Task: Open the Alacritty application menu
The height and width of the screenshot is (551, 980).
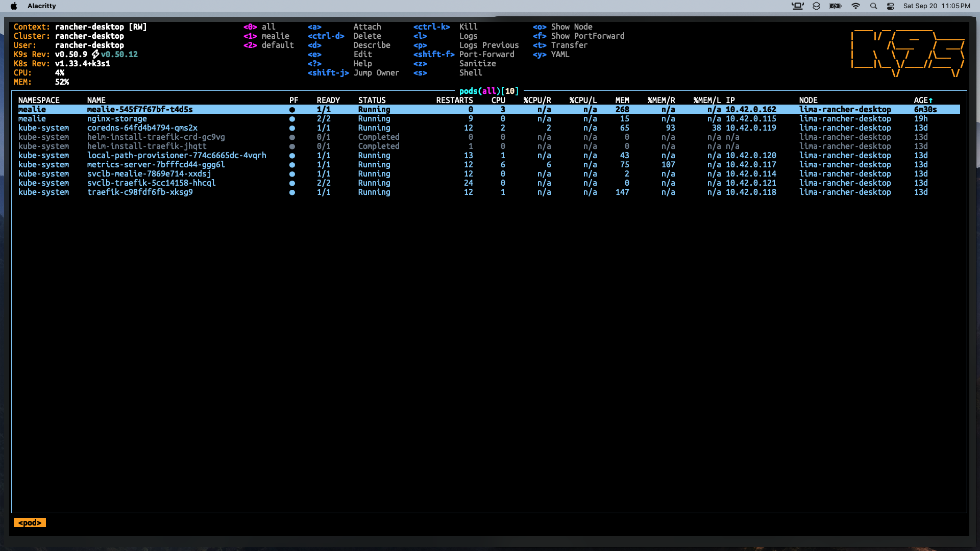Action: [x=41, y=6]
